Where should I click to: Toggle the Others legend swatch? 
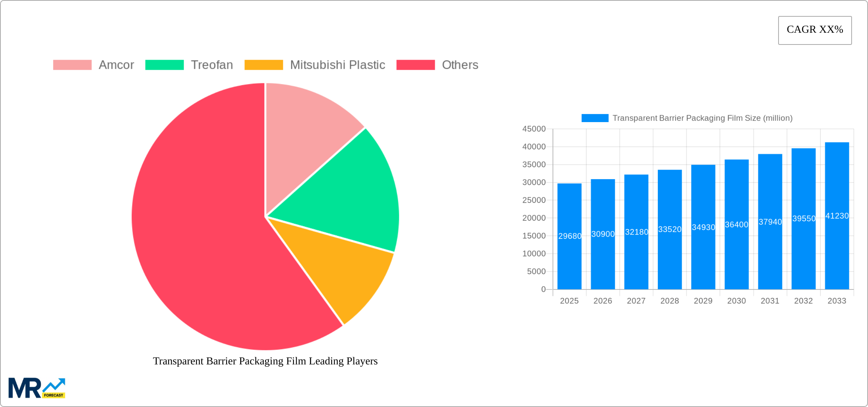[x=415, y=65]
